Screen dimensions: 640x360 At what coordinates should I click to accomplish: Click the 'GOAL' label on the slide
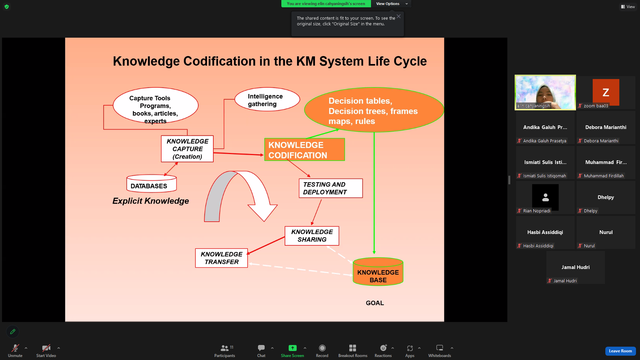[375, 303]
